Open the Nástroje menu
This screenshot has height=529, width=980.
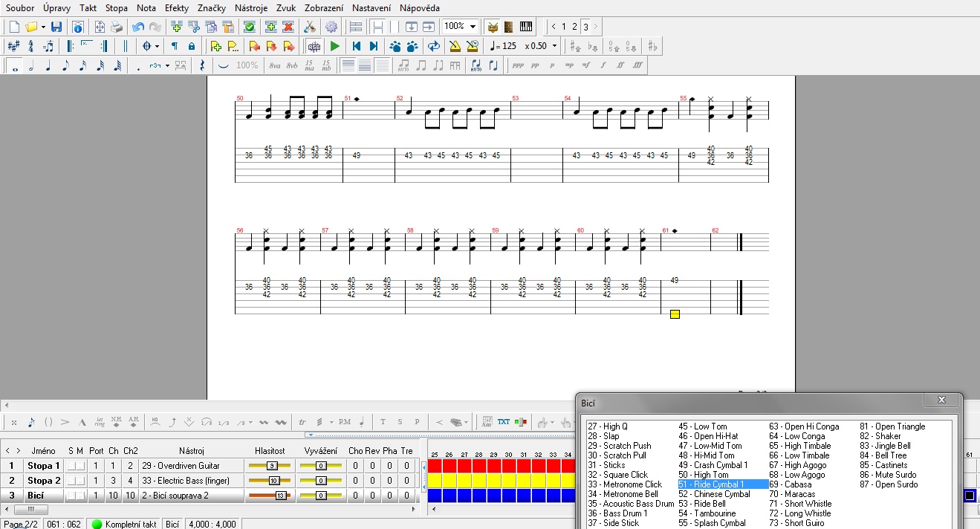coord(251,8)
